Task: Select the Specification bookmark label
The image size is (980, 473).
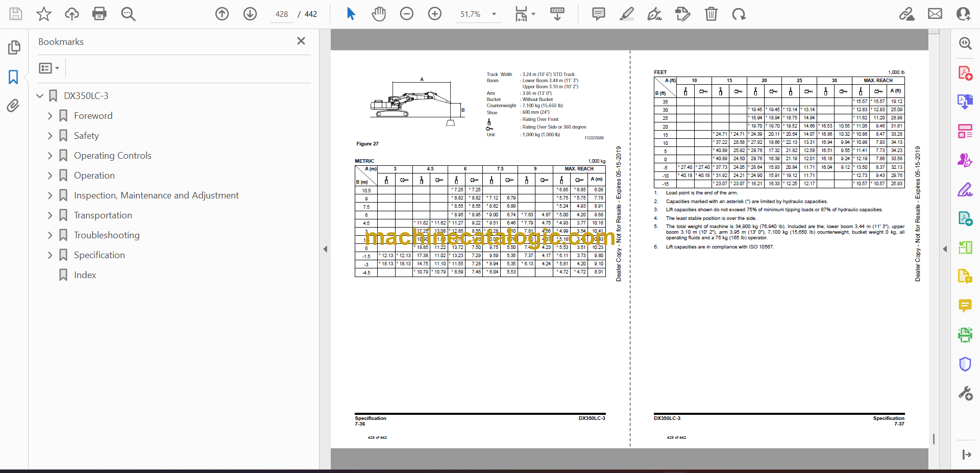Action: [99, 255]
